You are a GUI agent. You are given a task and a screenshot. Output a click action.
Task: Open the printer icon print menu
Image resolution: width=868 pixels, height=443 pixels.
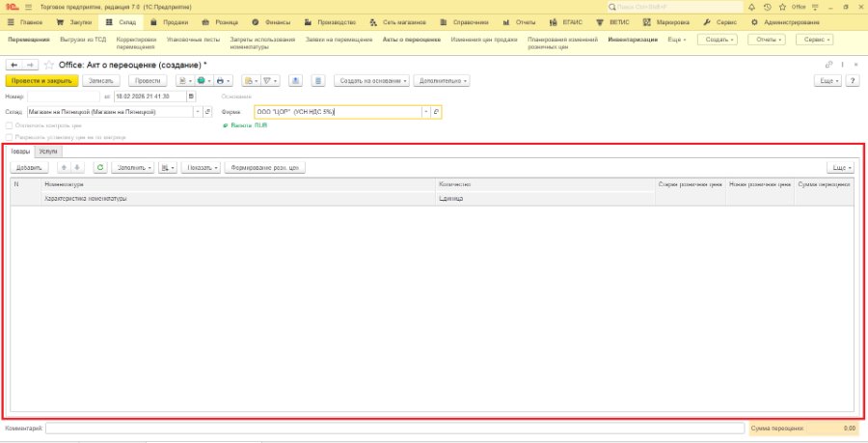223,81
